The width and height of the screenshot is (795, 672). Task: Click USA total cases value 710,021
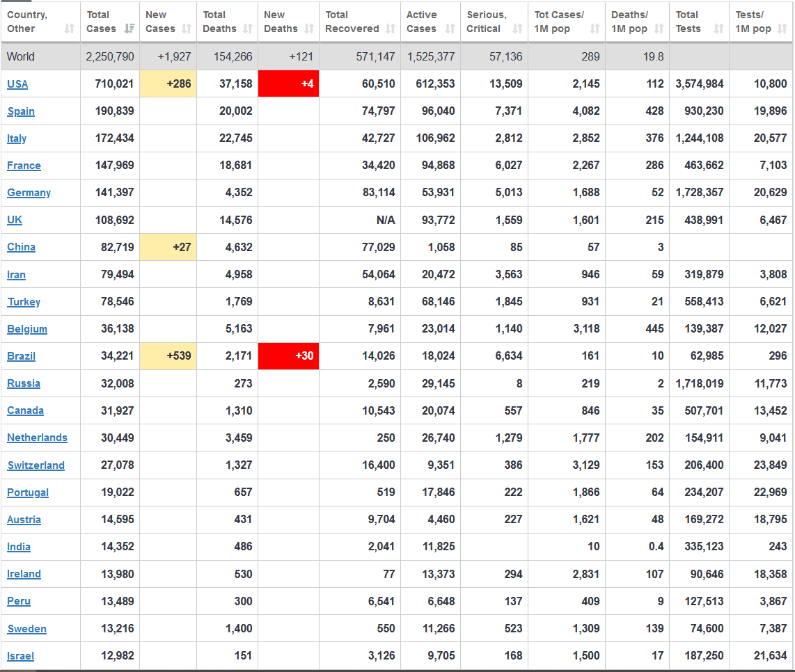(115, 83)
